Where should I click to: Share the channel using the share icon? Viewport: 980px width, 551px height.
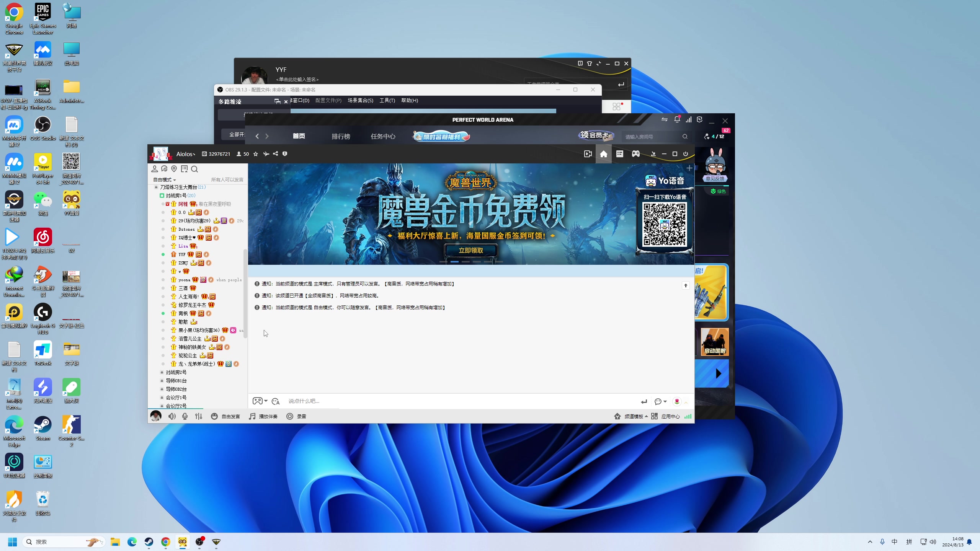tap(275, 154)
